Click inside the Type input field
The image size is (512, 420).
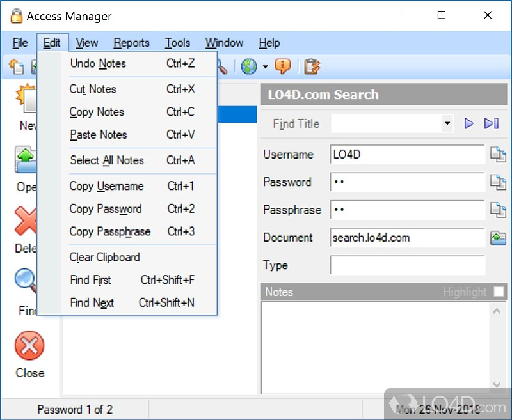pyautogui.click(x=407, y=265)
